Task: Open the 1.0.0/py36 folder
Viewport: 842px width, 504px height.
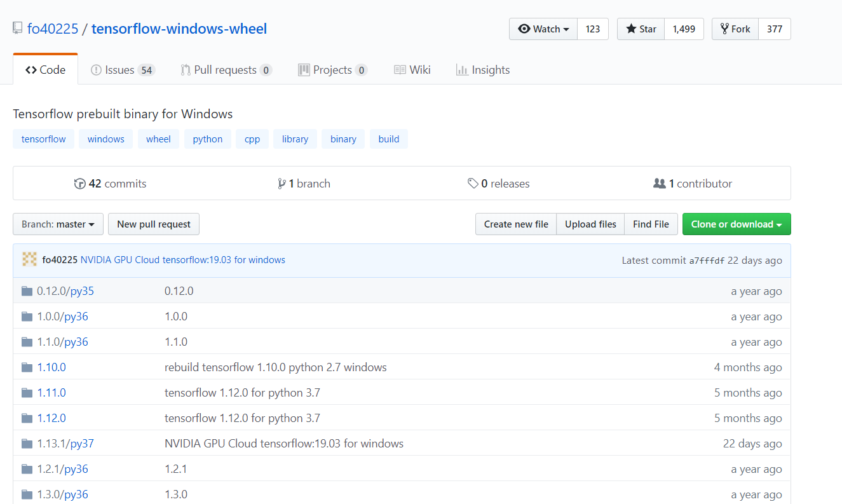Action: [x=62, y=317]
